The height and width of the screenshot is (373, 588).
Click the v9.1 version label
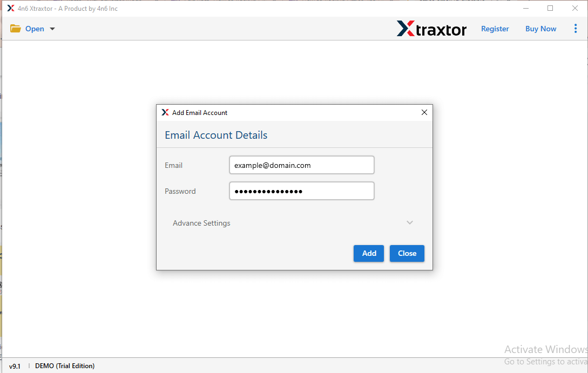point(15,365)
